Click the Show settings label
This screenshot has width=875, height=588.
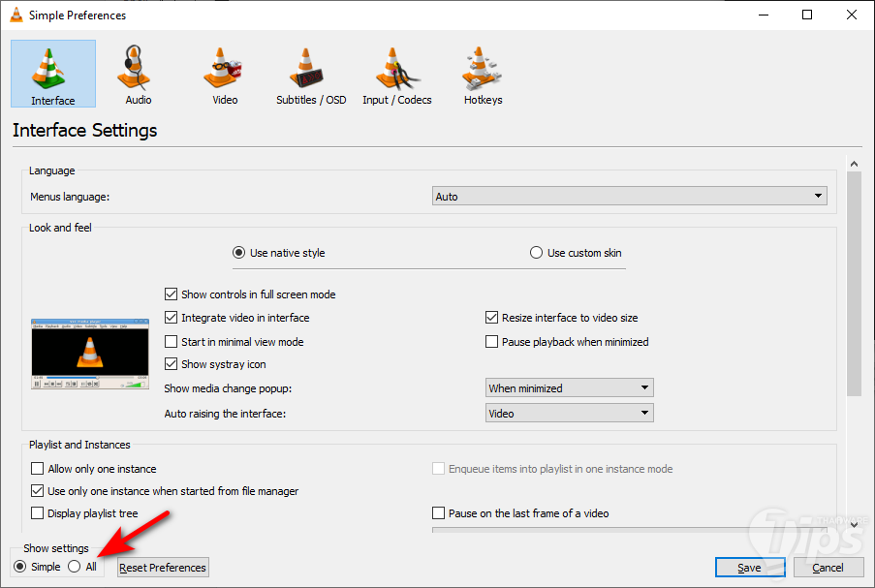[x=56, y=548]
